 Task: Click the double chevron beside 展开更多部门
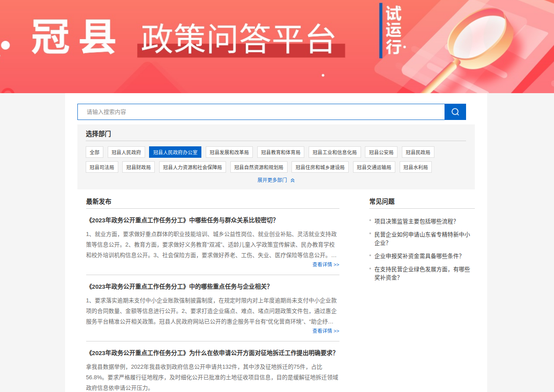(293, 180)
